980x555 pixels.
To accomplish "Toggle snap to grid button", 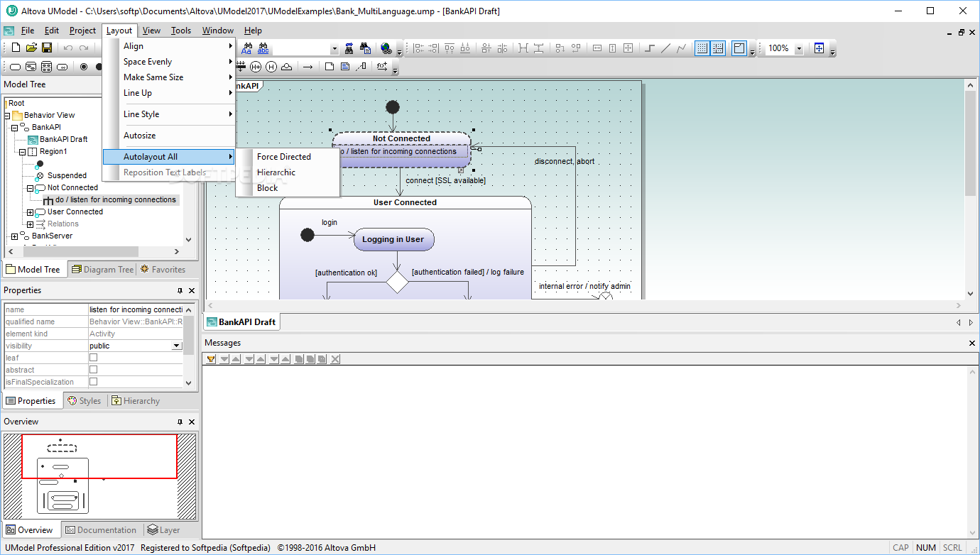I will pyautogui.click(x=718, y=48).
